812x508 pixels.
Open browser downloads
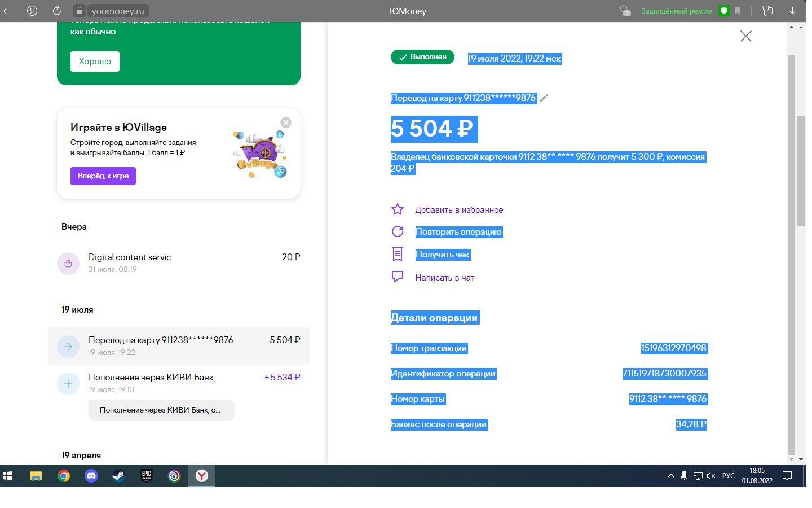pos(792,11)
